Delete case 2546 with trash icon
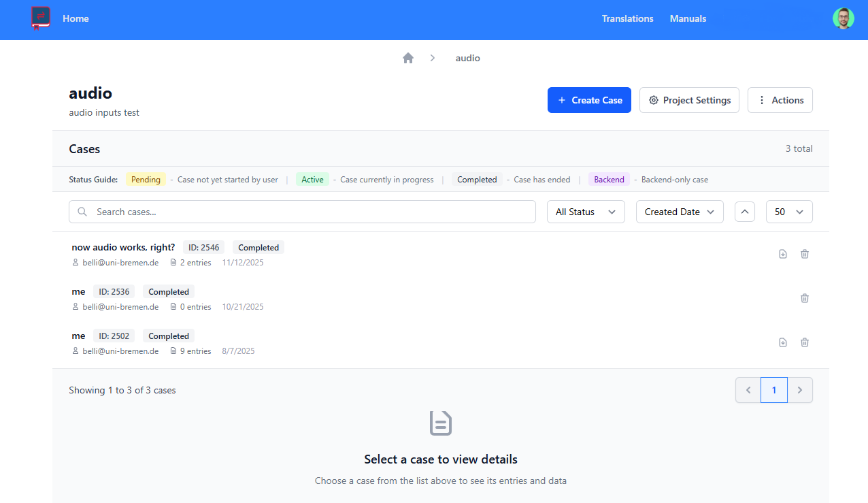This screenshot has height=503, width=868. point(805,254)
